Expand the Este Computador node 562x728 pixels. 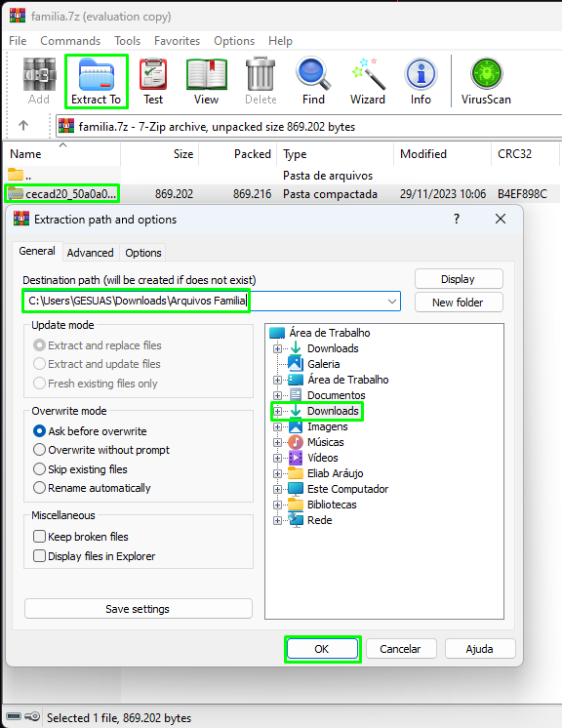(277, 489)
